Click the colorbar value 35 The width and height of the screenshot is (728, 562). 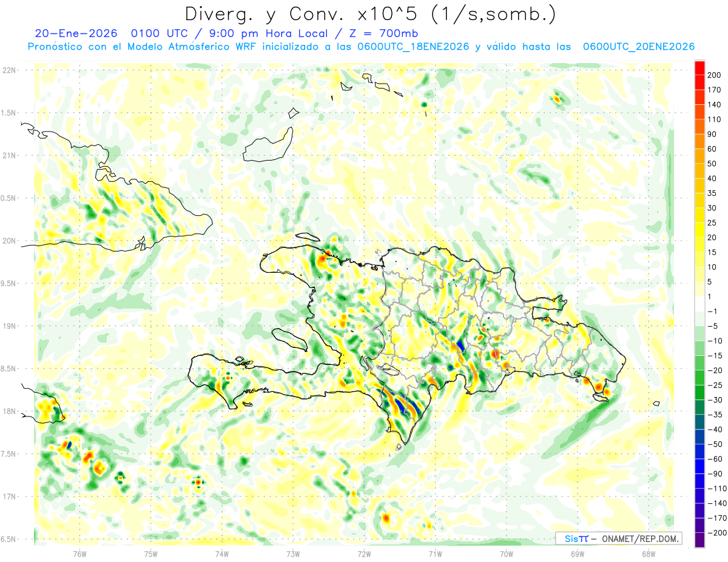(712, 193)
